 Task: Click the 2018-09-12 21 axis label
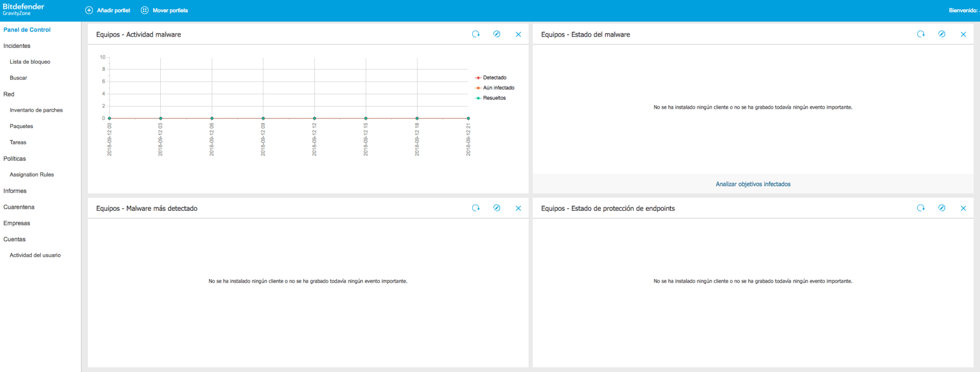click(468, 139)
